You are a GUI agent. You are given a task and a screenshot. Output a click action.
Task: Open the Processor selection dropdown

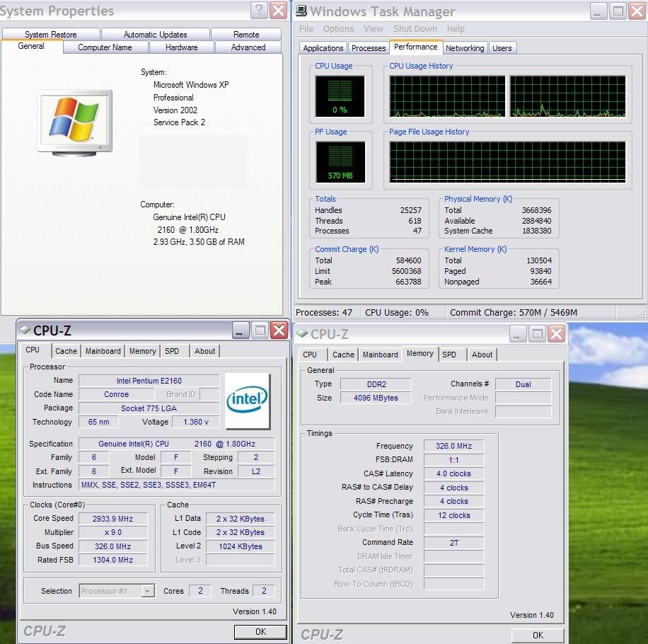click(148, 591)
